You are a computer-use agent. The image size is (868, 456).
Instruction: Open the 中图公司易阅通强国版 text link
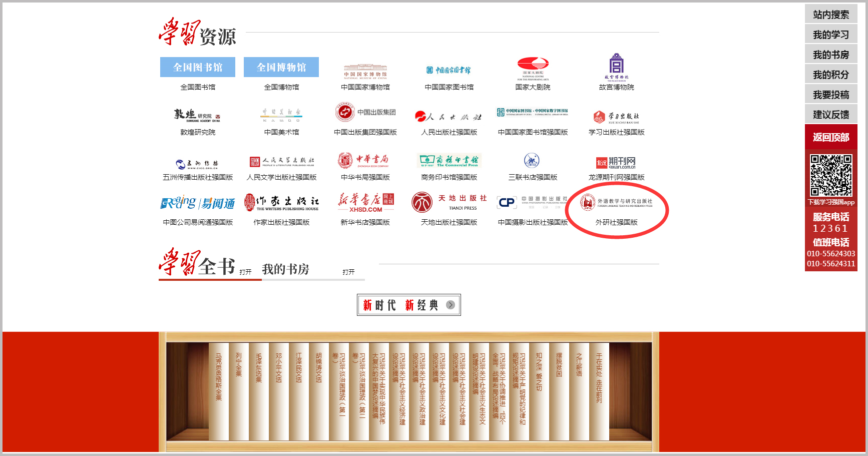[197, 222]
